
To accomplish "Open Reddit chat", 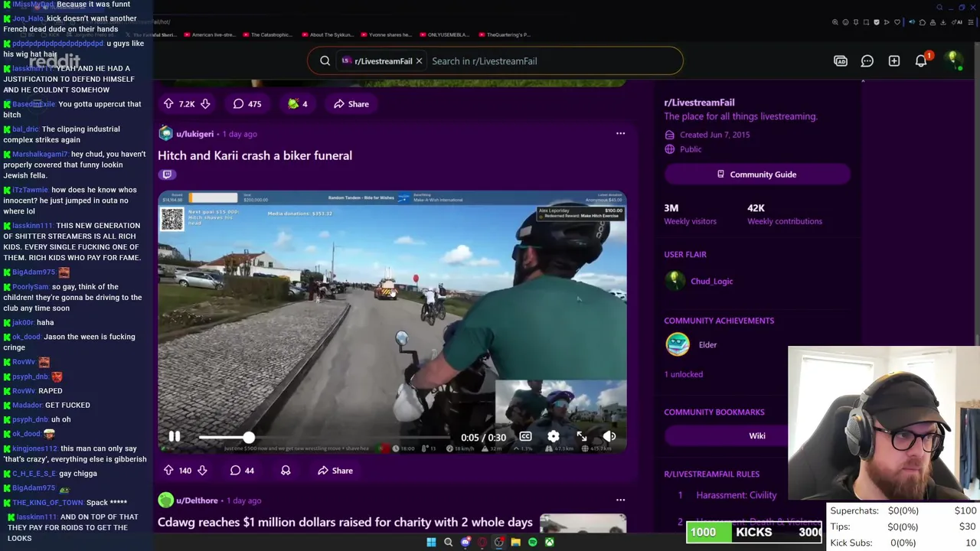I will coord(867,61).
